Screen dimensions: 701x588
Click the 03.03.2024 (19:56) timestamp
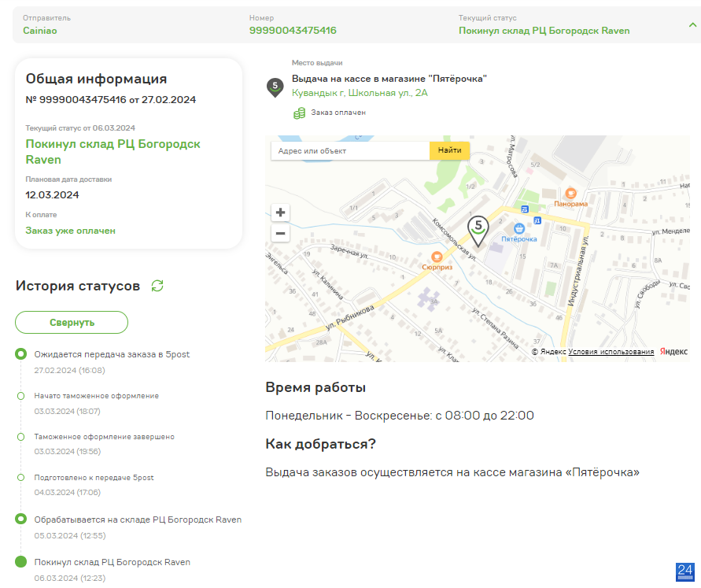point(68,452)
